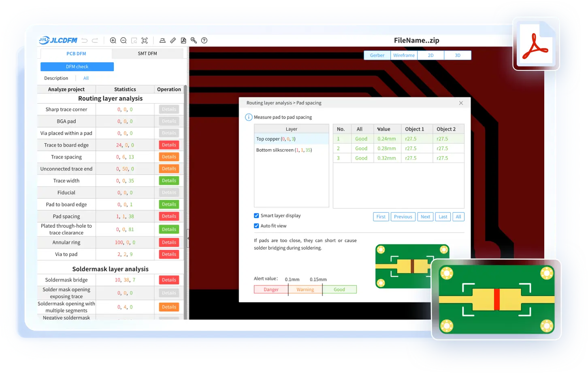Toggle the Smart layer display checkbox
This screenshot has height=373, width=588.
[x=256, y=216]
